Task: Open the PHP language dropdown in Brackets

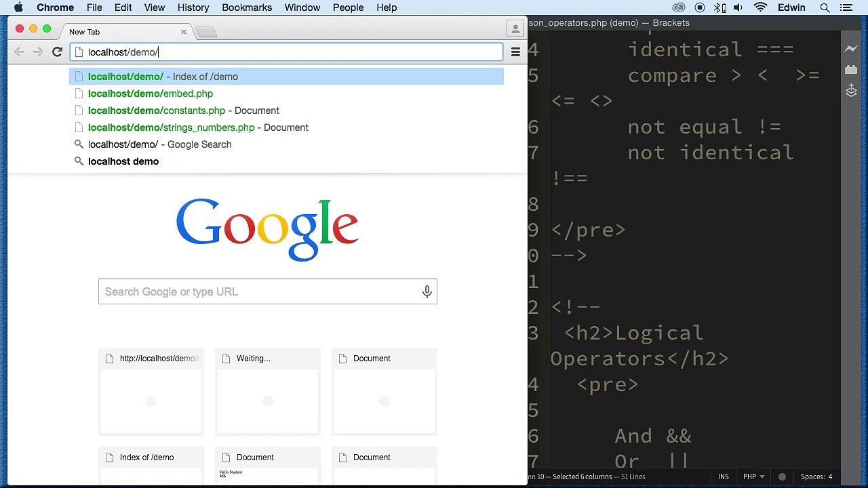Action: tap(753, 476)
